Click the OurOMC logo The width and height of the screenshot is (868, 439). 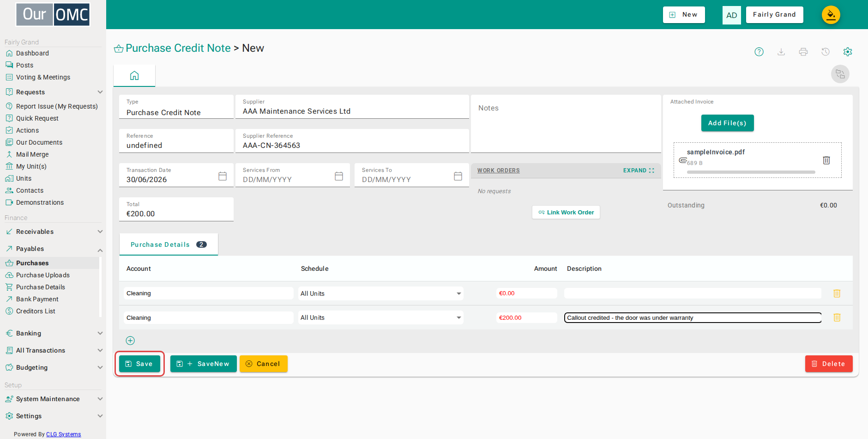click(x=53, y=14)
